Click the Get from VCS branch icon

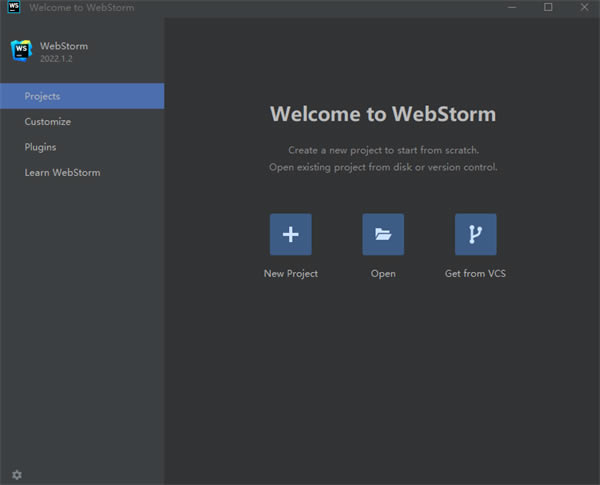(475, 235)
